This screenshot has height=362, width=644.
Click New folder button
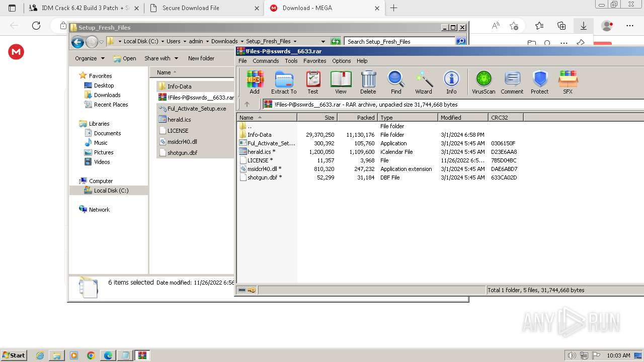[x=201, y=58]
